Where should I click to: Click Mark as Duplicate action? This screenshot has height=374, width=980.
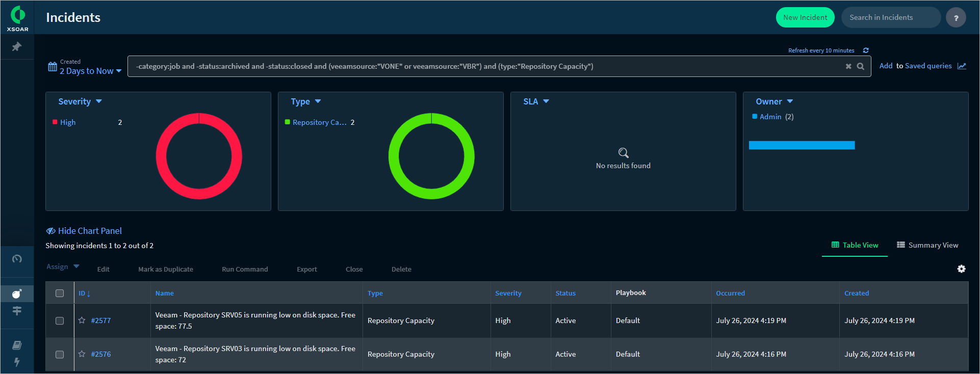[166, 269]
